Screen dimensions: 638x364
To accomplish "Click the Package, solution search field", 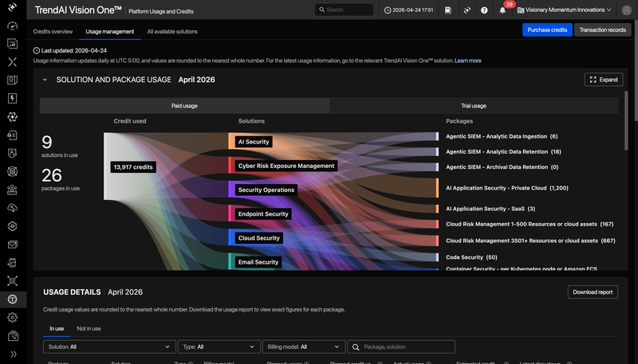I will tap(401, 346).
